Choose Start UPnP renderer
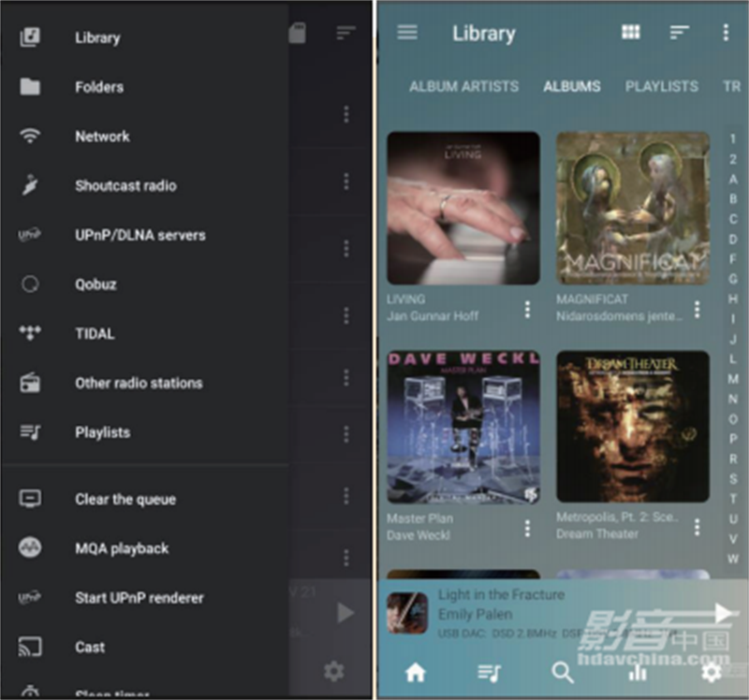The height and width of the screenshot is (700, 749). [139, 598]
